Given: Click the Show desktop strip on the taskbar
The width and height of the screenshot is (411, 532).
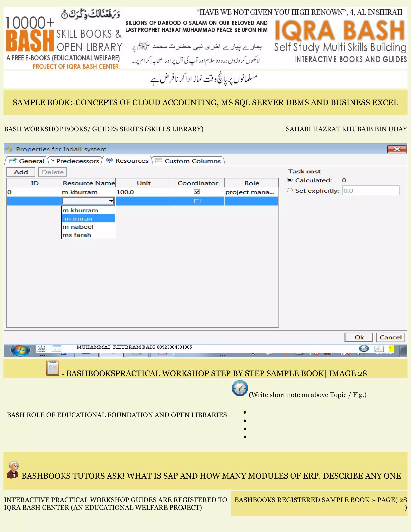Looking at the screenshot, I should point(403,351).
